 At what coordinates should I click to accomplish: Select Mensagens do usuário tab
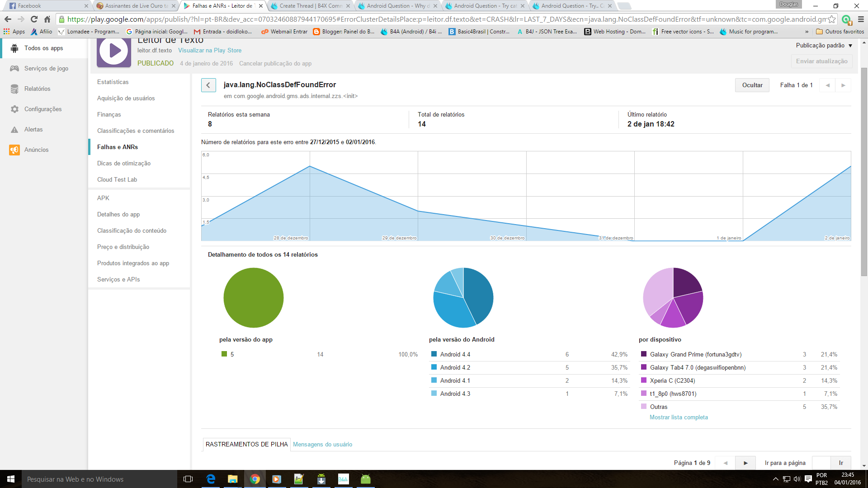coord(322,444)
